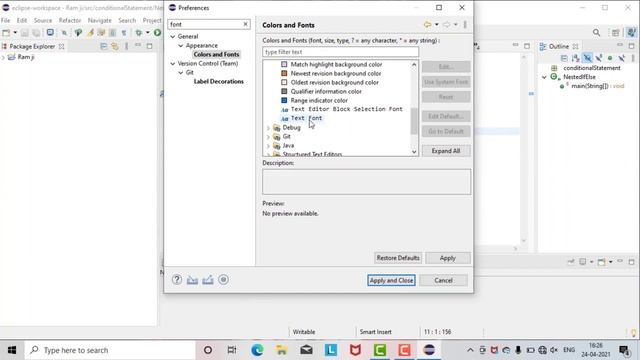The width and height of the screenshot is (640, 360).
Task: Expand the Ram ji project
Action: pyautogui.click(x=4, y=57)
